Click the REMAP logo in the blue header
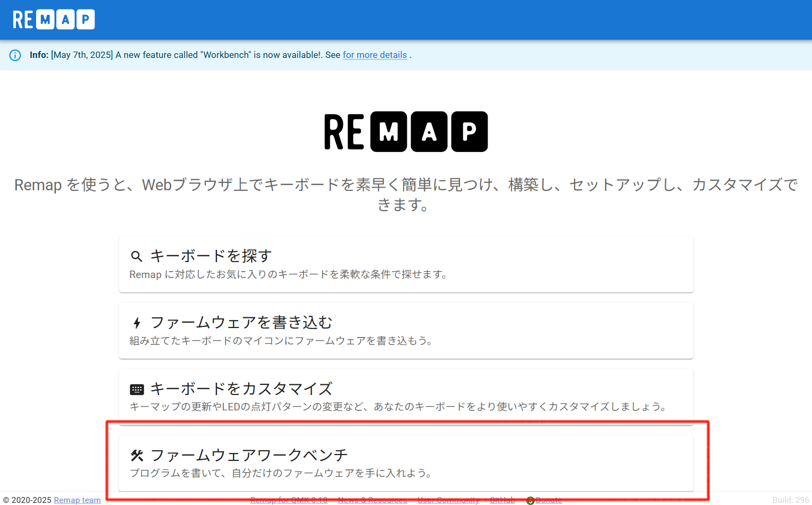The image size is (812, 505). pos(54,20)
